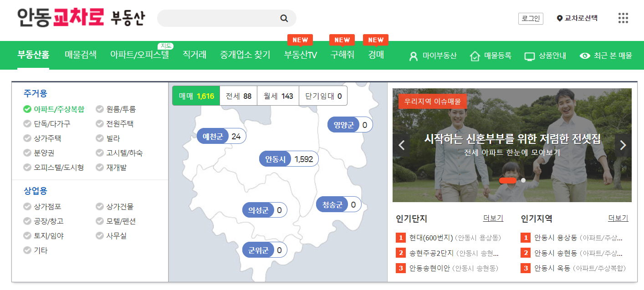Select 안동시 1,592 on the map
The width and height of the screenshot is (644, 290).
click(289, 159)
